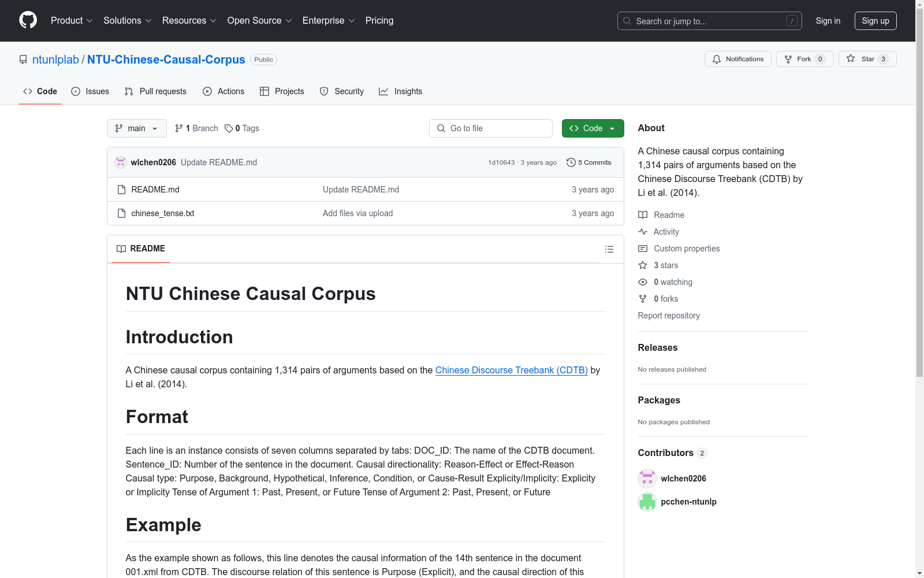Open the 1 Branch page

coord(196,128)
